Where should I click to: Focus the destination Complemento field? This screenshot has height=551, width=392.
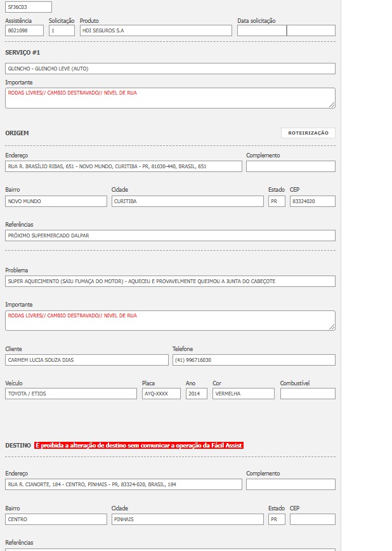click(x=291, y=484)
